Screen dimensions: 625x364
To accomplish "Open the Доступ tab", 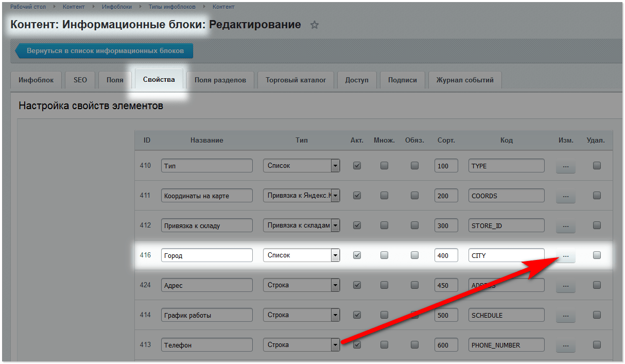I will point(357,80).
